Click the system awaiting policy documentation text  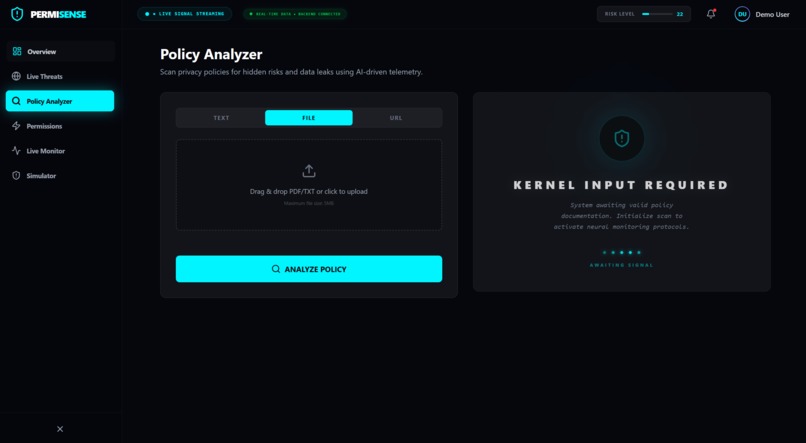pyautogui.click(x=621, y=216)
